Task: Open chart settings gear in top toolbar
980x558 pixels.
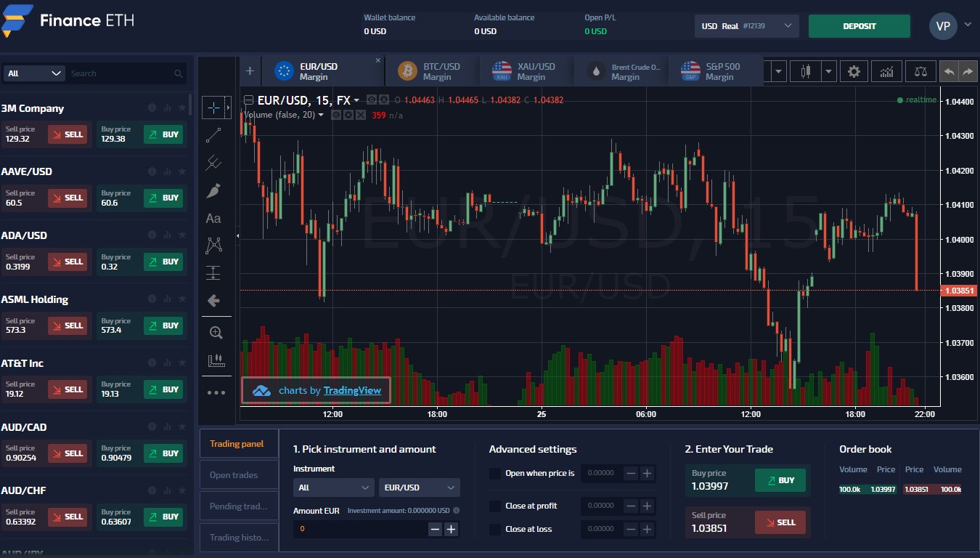Action: [854, 71]
